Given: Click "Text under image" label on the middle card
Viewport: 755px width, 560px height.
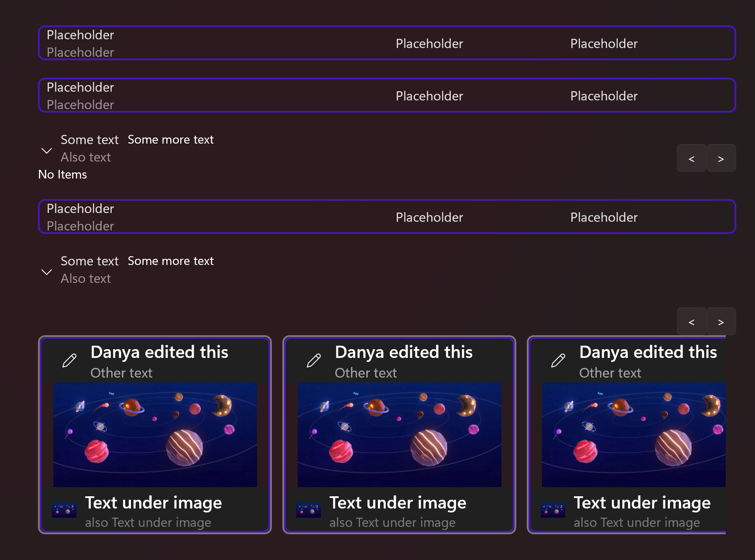Looking at the screenshot, I should [398, 503].
